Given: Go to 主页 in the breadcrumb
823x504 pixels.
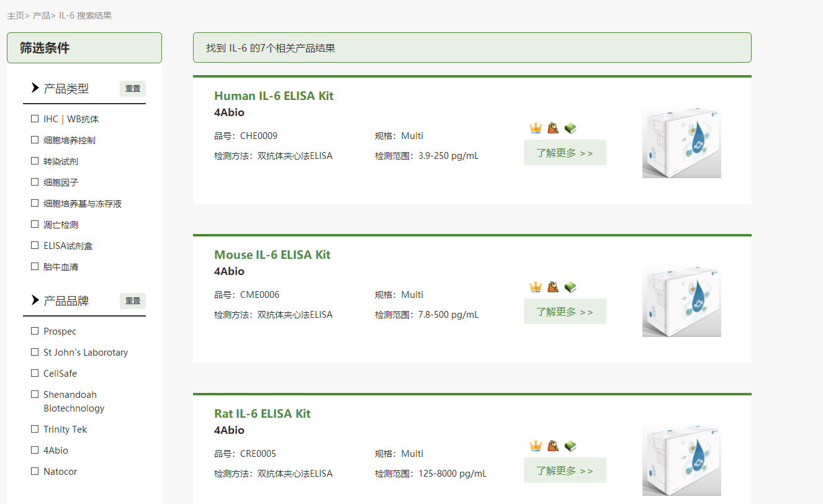Looking at the screenshot, I should [16, 16].
